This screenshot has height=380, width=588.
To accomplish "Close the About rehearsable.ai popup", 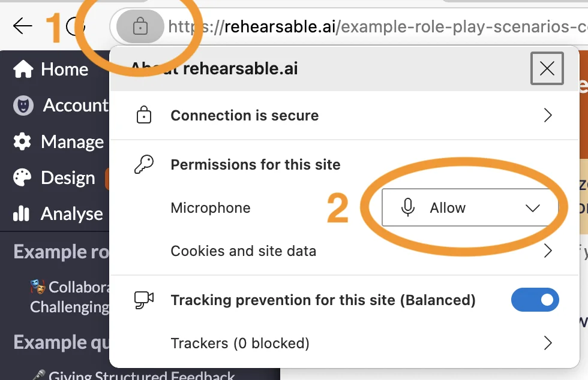I will [547, 68].
